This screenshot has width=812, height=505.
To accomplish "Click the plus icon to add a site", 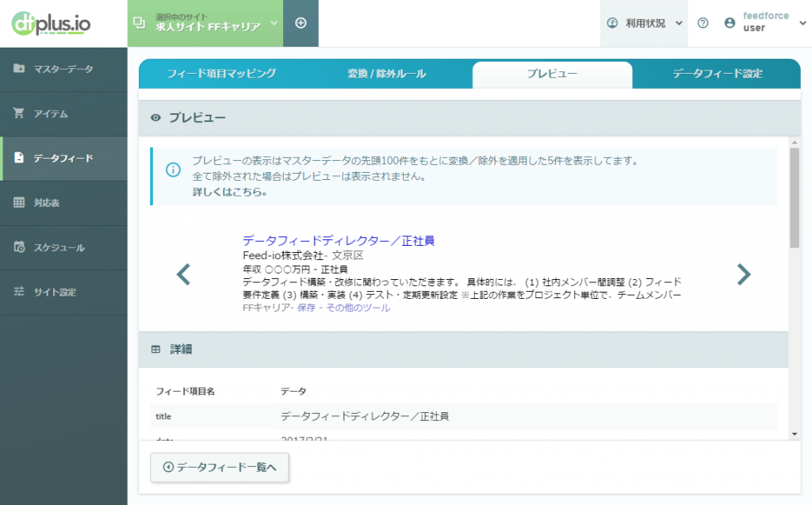I will point(300,23).
